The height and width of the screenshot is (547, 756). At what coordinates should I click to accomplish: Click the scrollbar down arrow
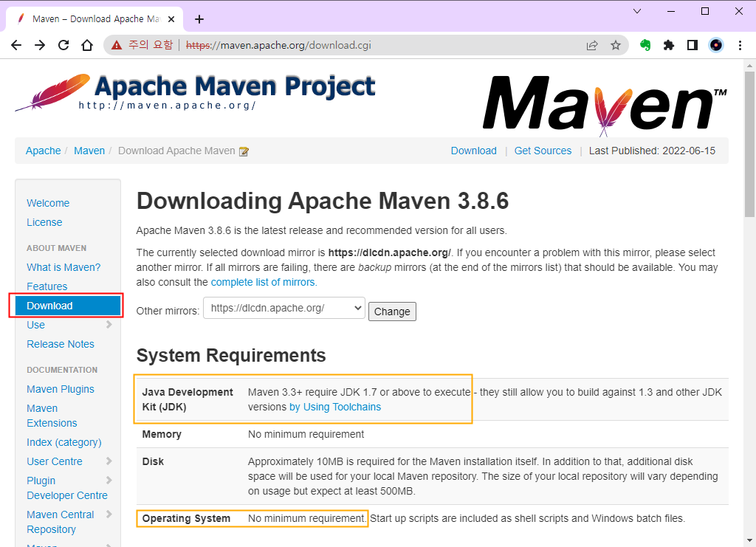coord(750,541)
